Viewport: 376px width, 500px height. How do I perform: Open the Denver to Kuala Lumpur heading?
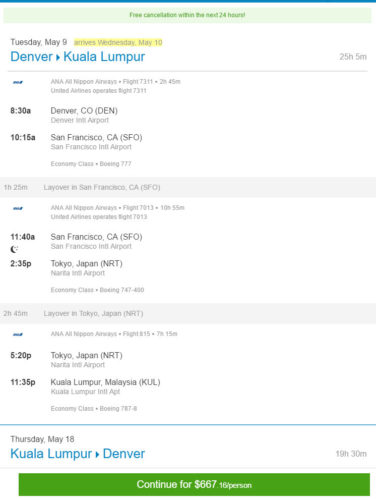click(78, 57)
